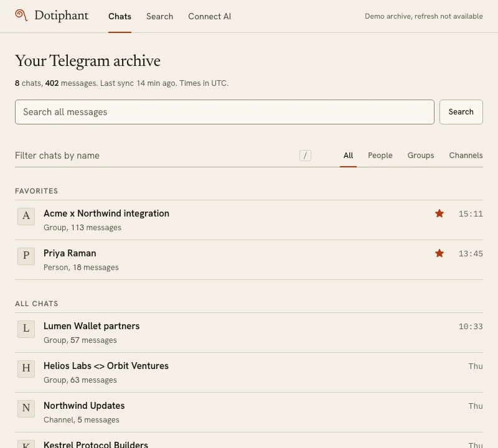The height and width of the screenshot is (448, 498).
Task: Focus the Search all messages field
Action: (225, 112)
